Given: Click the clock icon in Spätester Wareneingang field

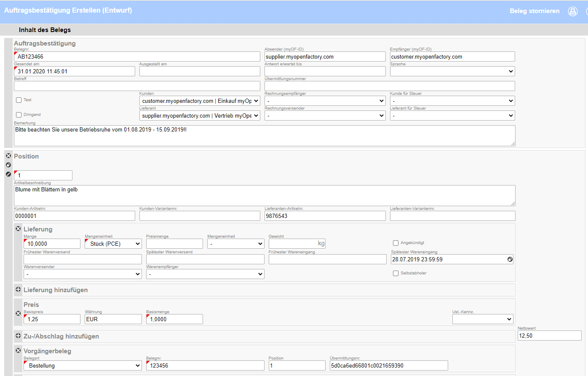Looking at the screenshot, I should coord(510,259).
